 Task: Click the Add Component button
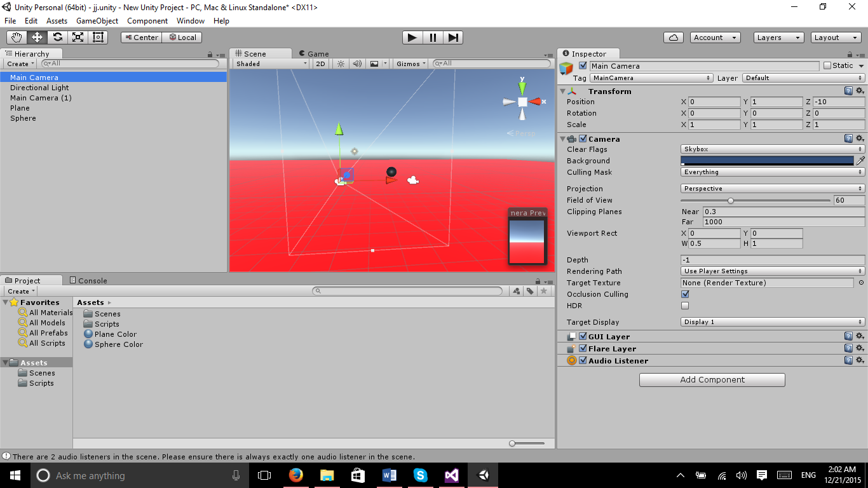(712, 380)
